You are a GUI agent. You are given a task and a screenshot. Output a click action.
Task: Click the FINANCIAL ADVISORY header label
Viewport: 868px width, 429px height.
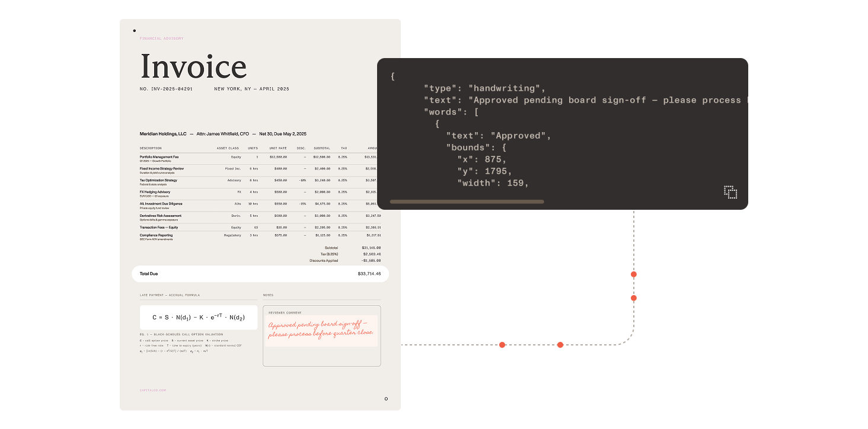(162, 38)
